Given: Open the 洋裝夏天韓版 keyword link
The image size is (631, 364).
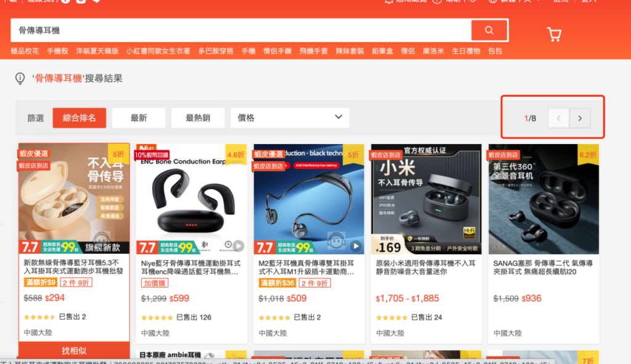Looking at the screenshot, I should [97, 51].
